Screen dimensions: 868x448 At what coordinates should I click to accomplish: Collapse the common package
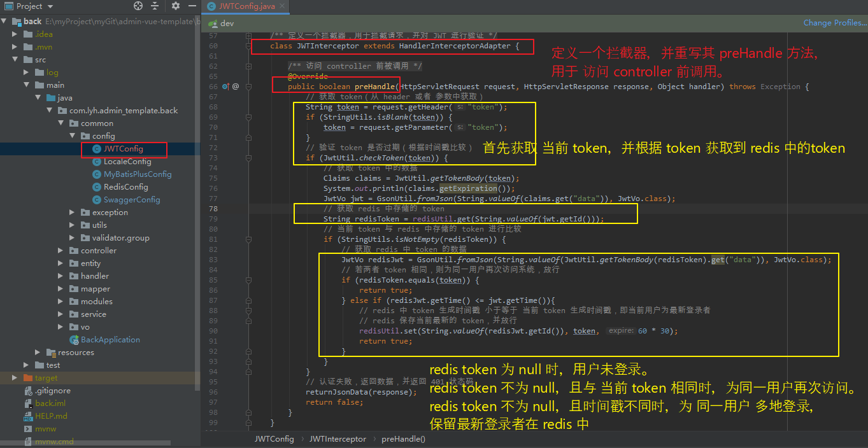pos(61,123)
